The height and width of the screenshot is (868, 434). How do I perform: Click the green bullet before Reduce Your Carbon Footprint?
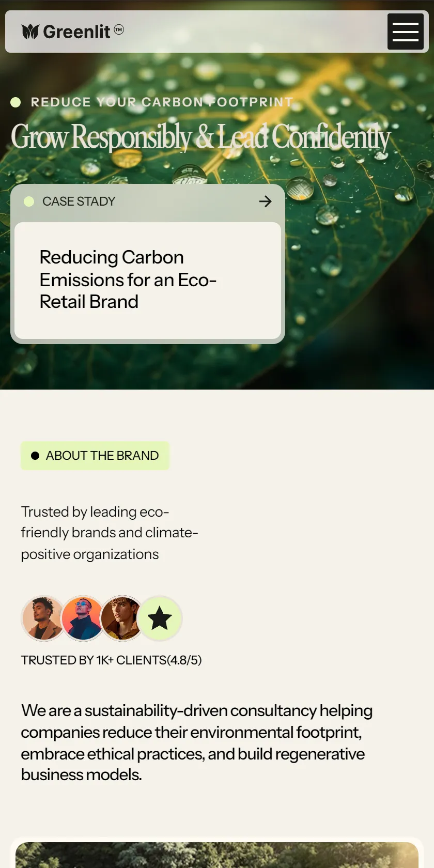coord(16,102)
